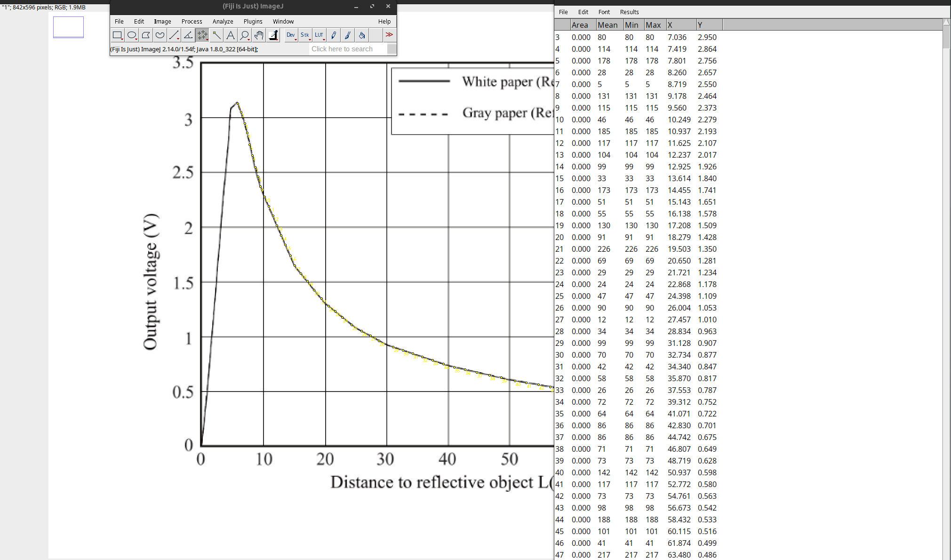Select the wand tracing tool
951x560 pixels.
[216, 35]
